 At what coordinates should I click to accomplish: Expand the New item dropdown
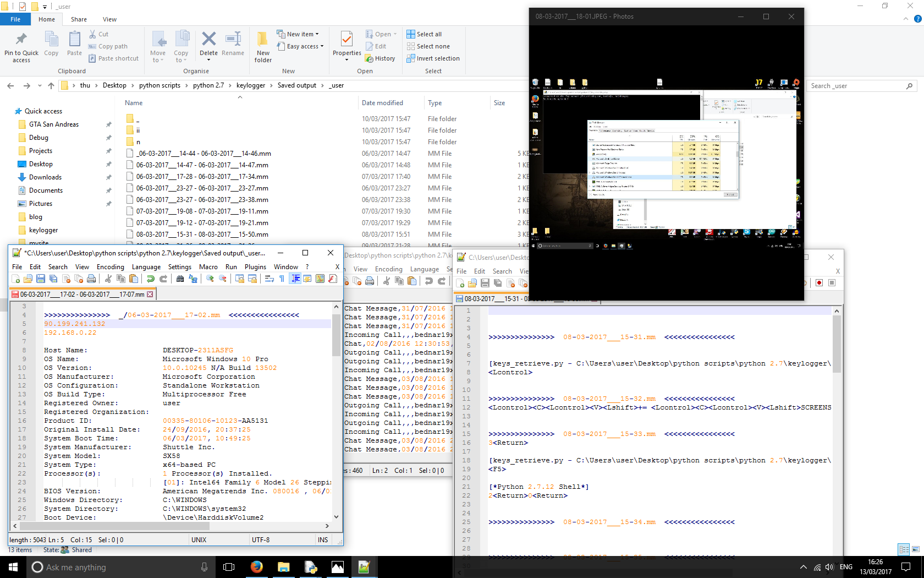(x=317, y=34)
